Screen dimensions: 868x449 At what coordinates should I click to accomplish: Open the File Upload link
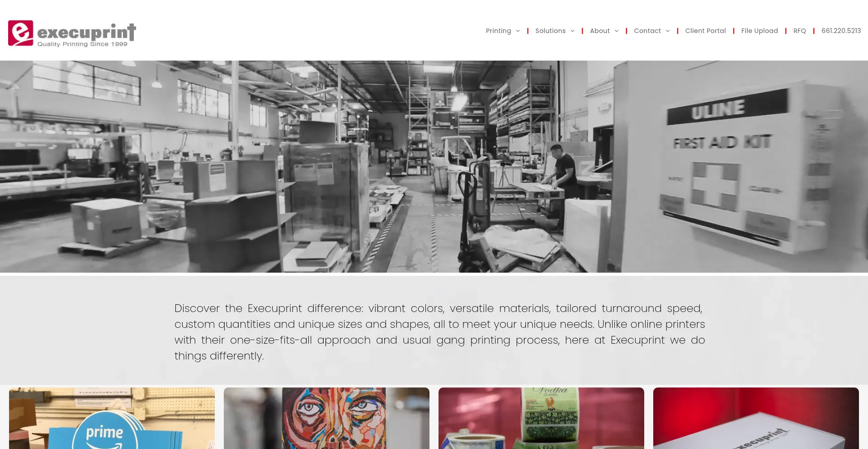pos(759,31)
